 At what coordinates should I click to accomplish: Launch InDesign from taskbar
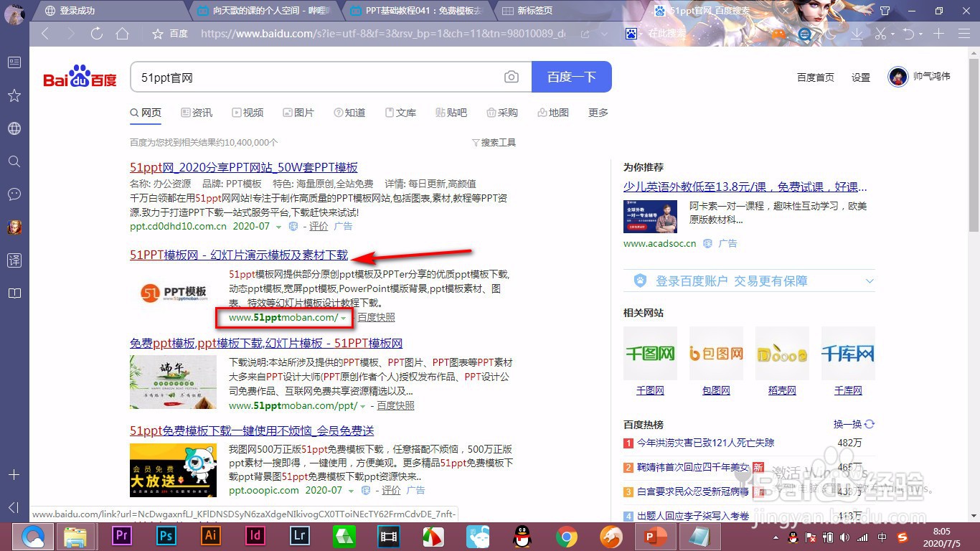point(255,536)
